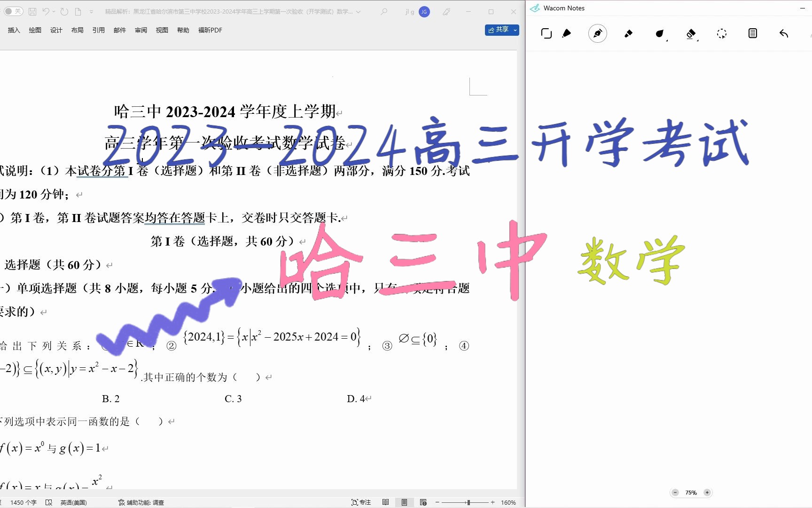
Task: Click the heading 第 I 卷（选择题，共 60 分）
Action: click(224, 241)
